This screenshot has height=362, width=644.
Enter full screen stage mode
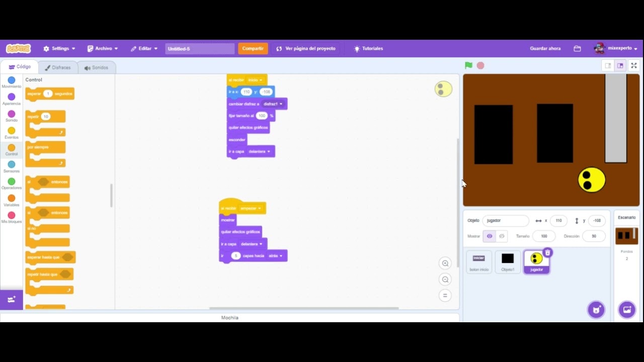pos(634,65)
